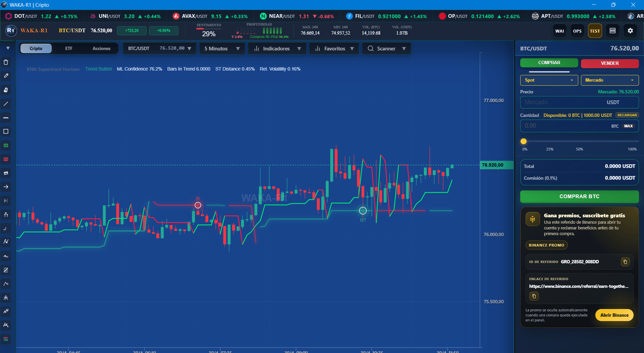Select the rectangle shape tool
644x353 pixels.
tap(6, 131)
